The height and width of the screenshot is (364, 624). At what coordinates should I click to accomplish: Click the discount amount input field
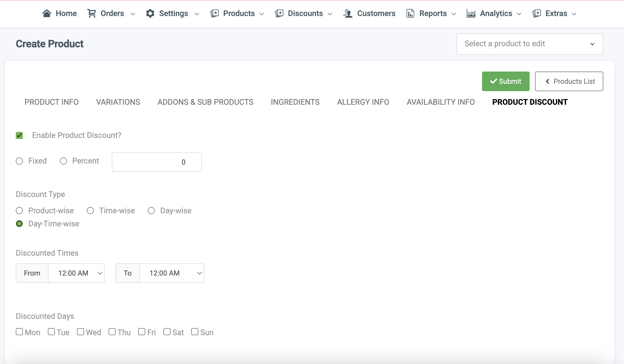(x=157, y=162)
